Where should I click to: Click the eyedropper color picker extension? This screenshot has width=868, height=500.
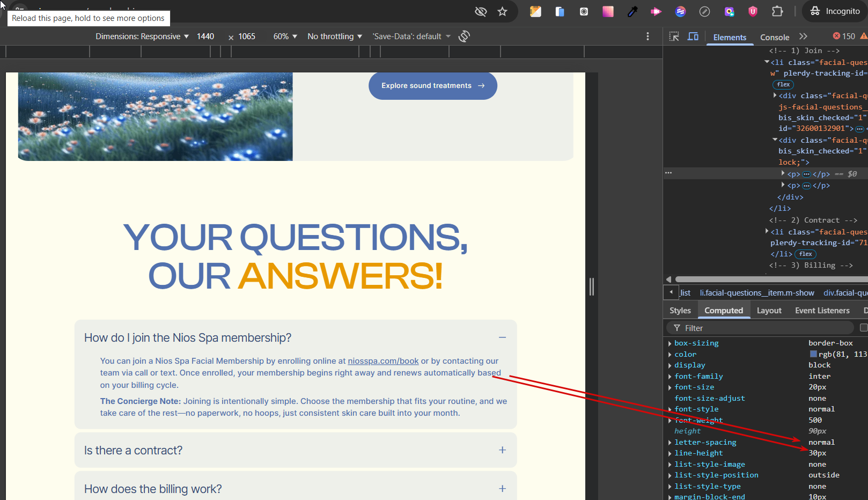(x=632, y=11)
